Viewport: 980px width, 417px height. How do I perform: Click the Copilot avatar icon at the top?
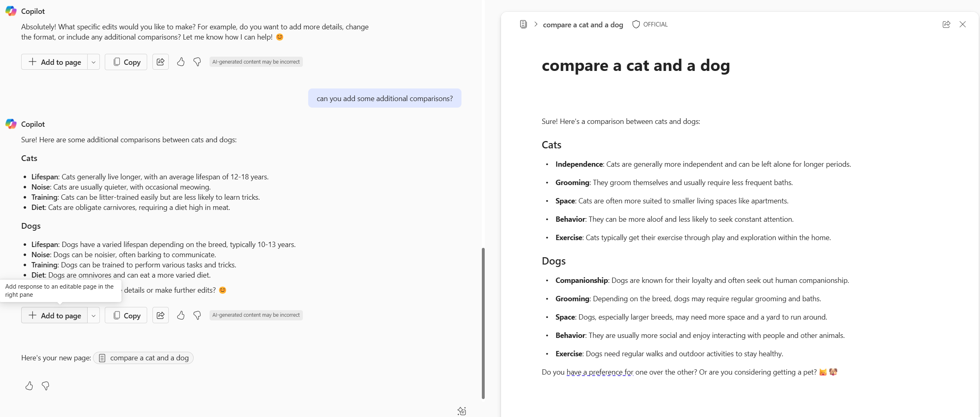(11, 11)
